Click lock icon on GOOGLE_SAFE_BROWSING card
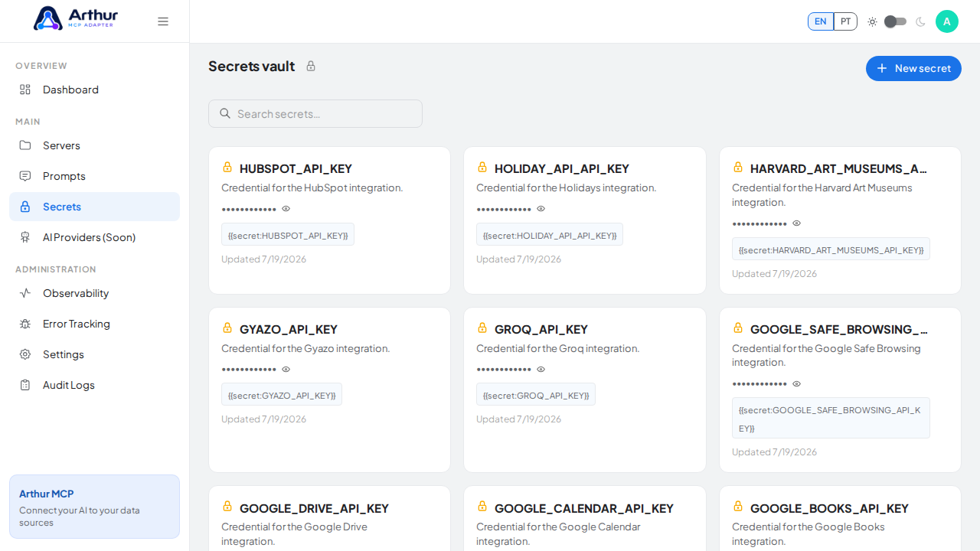The height and width of the screenshot is (551, 980). (x=738, y=328)
